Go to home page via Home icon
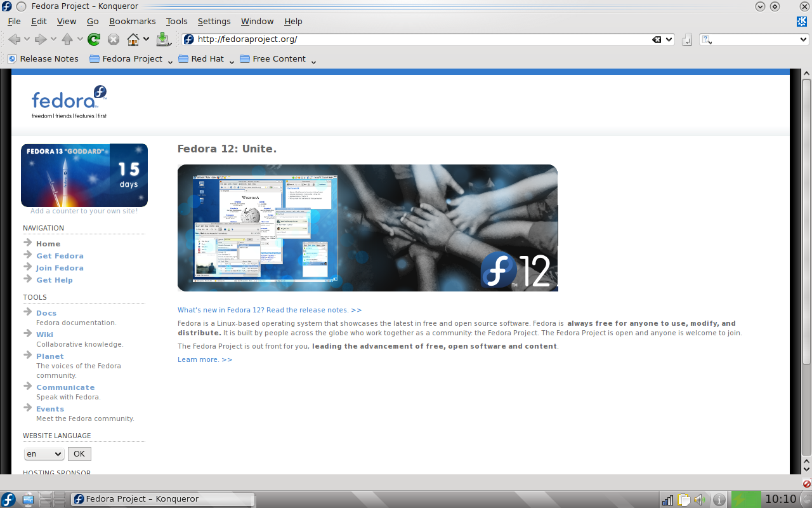This screenshot has height=508, width=812. pos(133,39)
